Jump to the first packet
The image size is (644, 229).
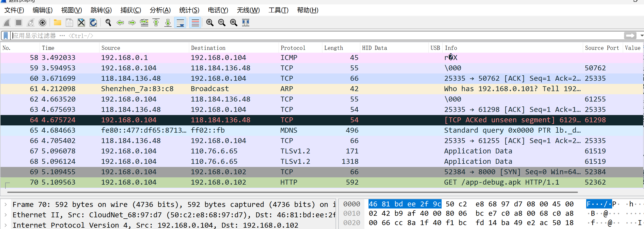156,23
